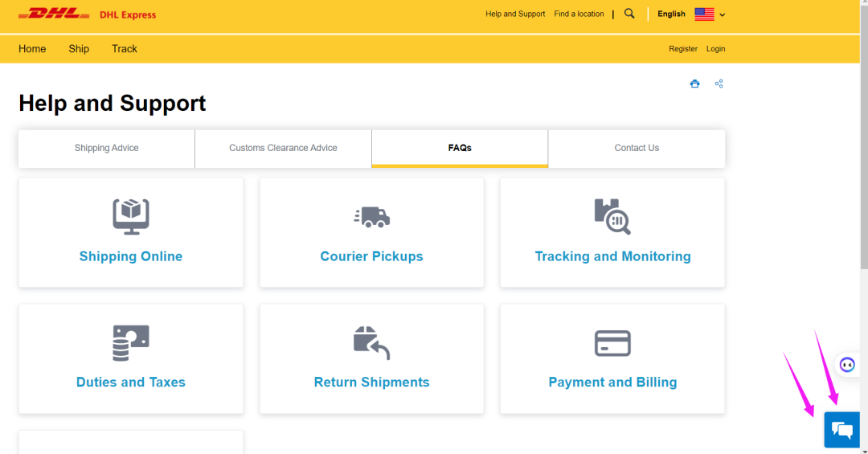
Task: Expand the language selector chevron
Action: click(722, 15)
